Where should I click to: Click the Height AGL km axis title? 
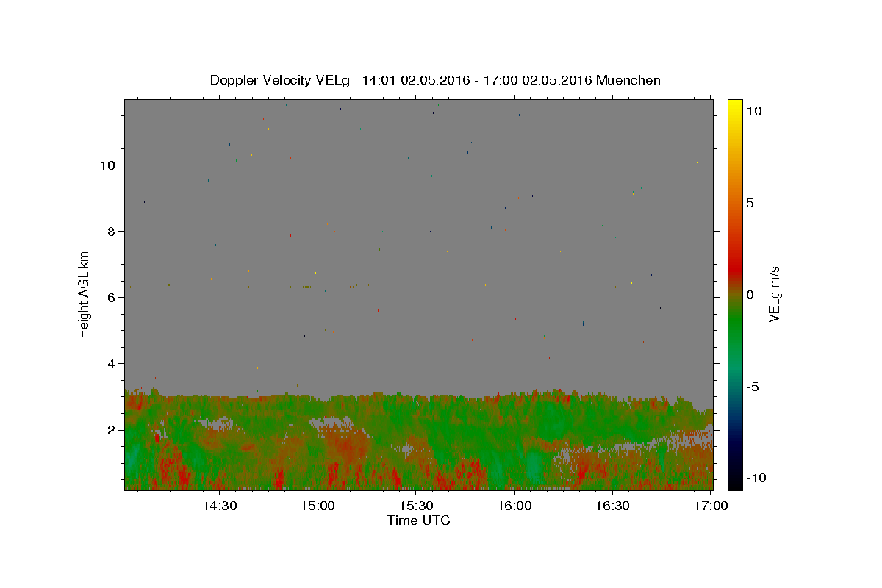(85, 293)
